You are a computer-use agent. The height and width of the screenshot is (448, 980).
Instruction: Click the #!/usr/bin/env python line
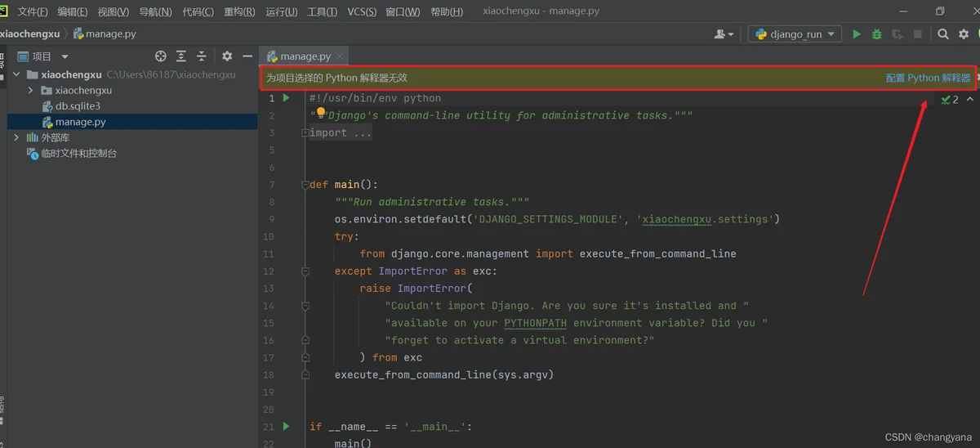pos(375,98)
